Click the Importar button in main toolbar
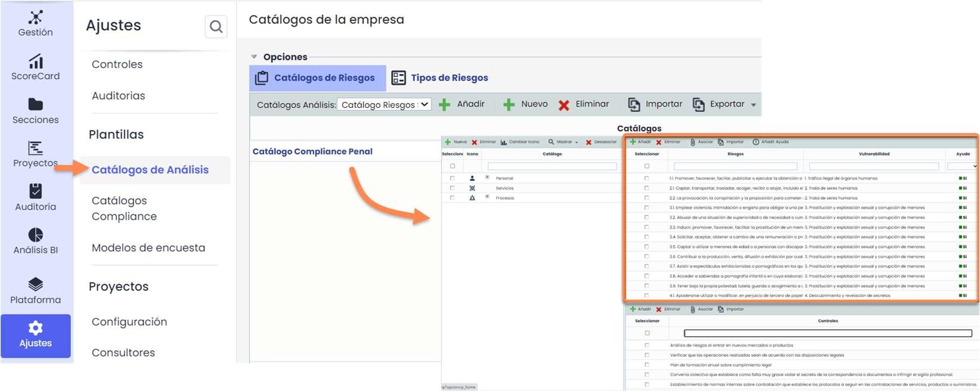Image resolution: width=980 pixels, height=392 pixels. click(655, 104)
